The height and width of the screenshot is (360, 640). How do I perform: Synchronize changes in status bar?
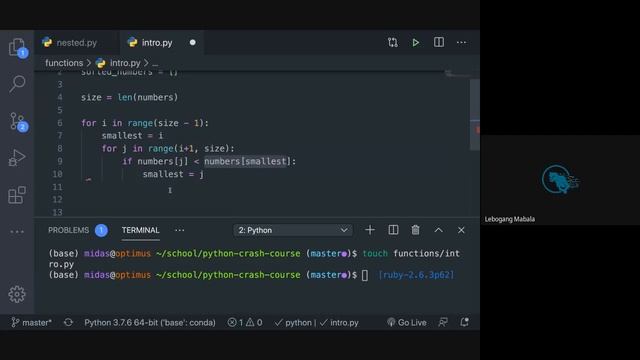click(68, 322)
